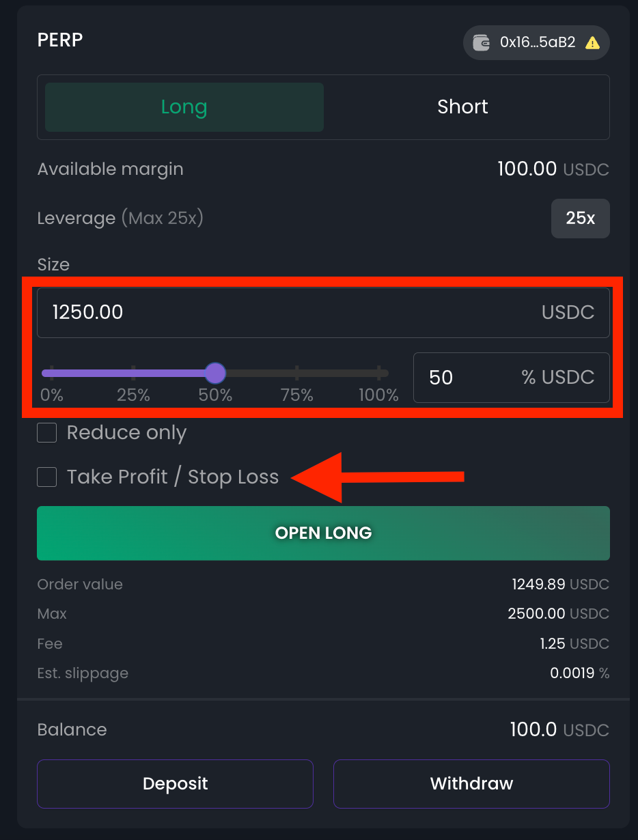Set size slider to 25% mark
Image resolution: width=638 pixels, height=840 pixels.
pos(133,373)
